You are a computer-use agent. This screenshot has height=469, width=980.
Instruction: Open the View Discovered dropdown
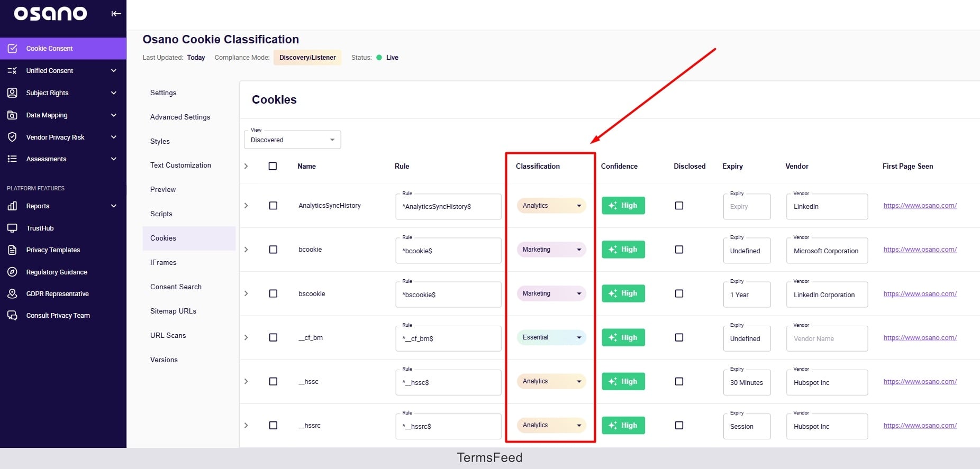tap(292, 140)
